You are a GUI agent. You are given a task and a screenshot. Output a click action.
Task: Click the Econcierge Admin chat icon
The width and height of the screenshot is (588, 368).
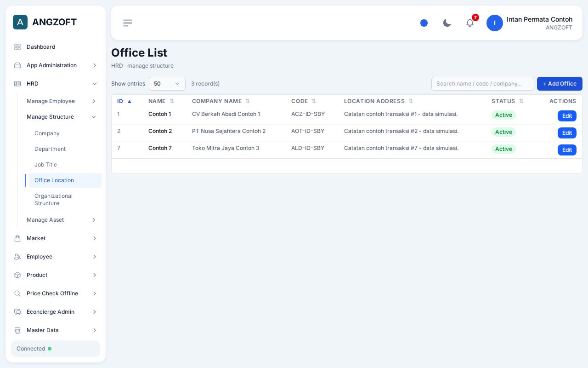[x=17, y=312]
